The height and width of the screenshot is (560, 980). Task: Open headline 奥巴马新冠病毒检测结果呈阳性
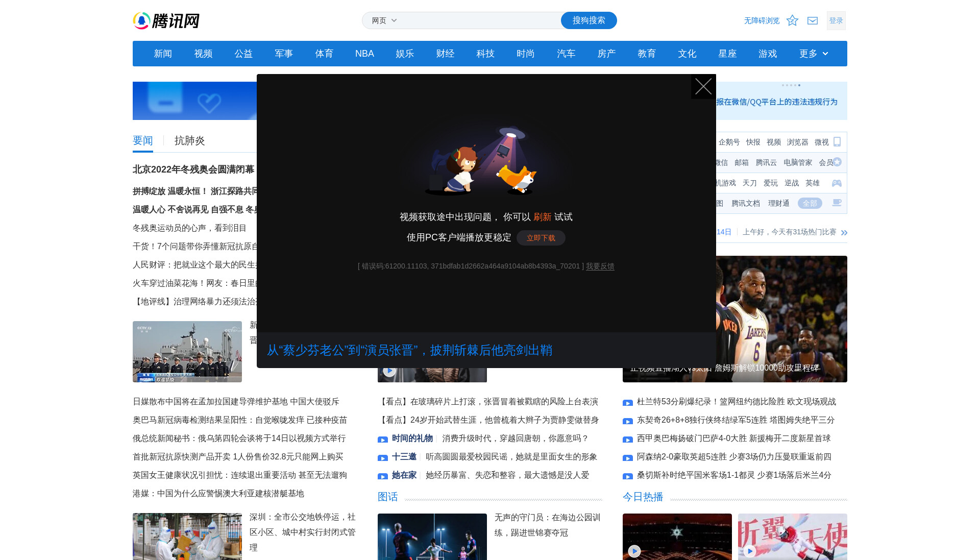coord(240,420)
